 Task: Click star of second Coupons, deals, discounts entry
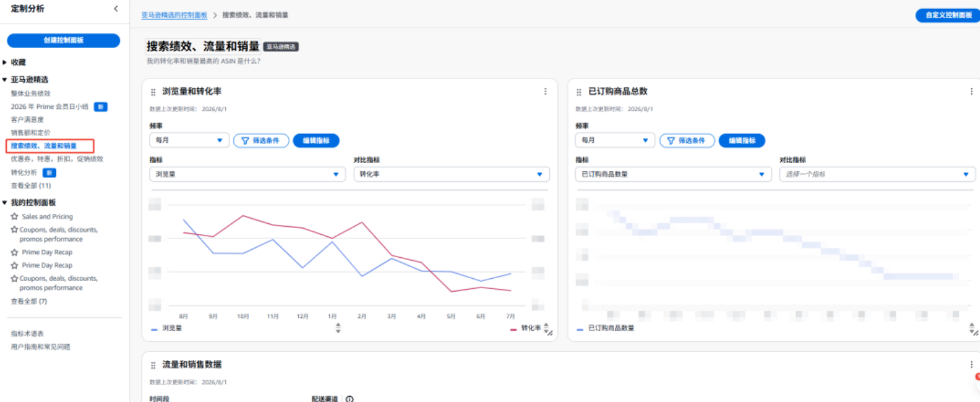tap(14, 278)
